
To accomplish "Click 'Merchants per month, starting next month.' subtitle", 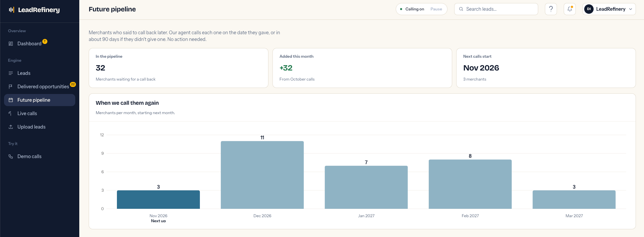I will (135, 113).
